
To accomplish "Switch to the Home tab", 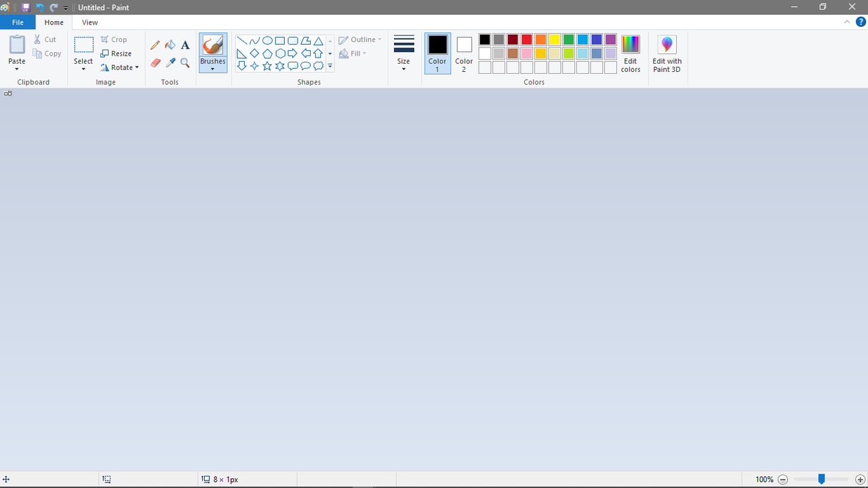I will [54, 22].
